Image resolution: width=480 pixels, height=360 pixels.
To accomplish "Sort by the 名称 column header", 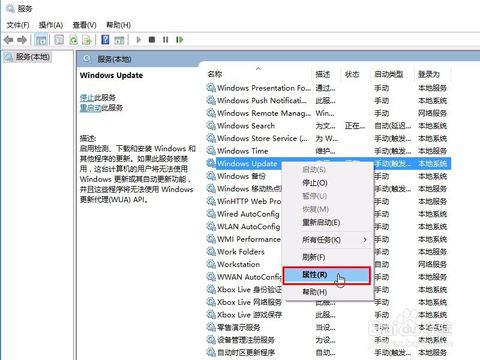I will 259,74.
